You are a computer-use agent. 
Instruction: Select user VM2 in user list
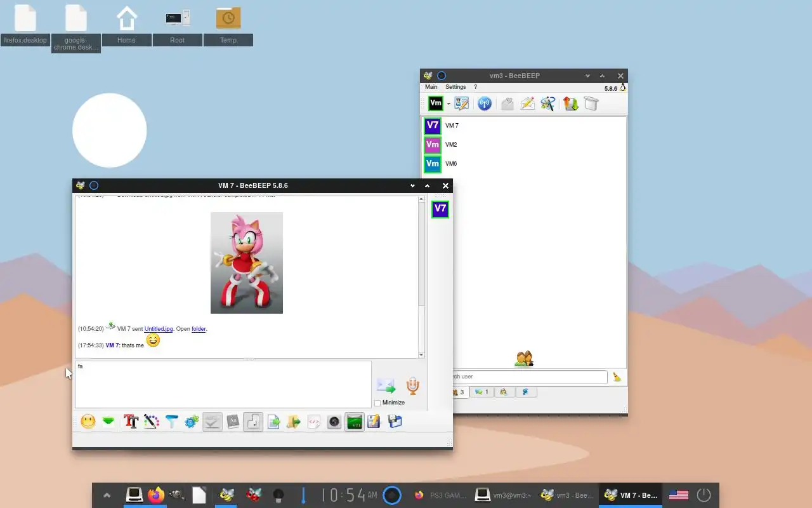point(525,145)
